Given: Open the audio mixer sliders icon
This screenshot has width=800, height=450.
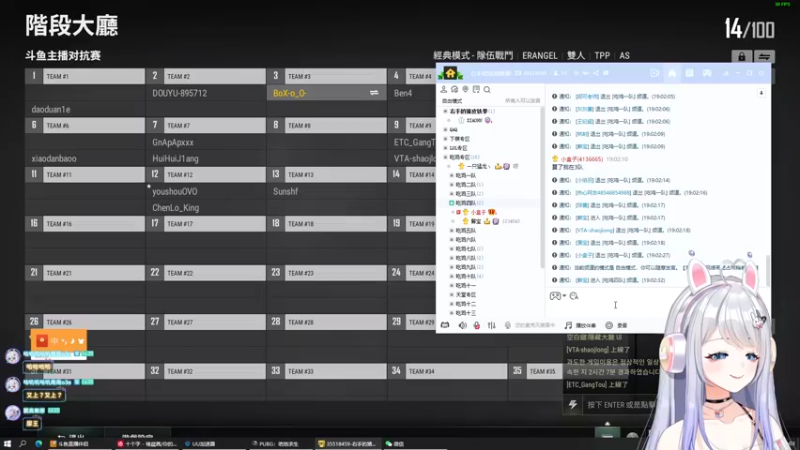Looking at the screenshot, I should point(491,325).
